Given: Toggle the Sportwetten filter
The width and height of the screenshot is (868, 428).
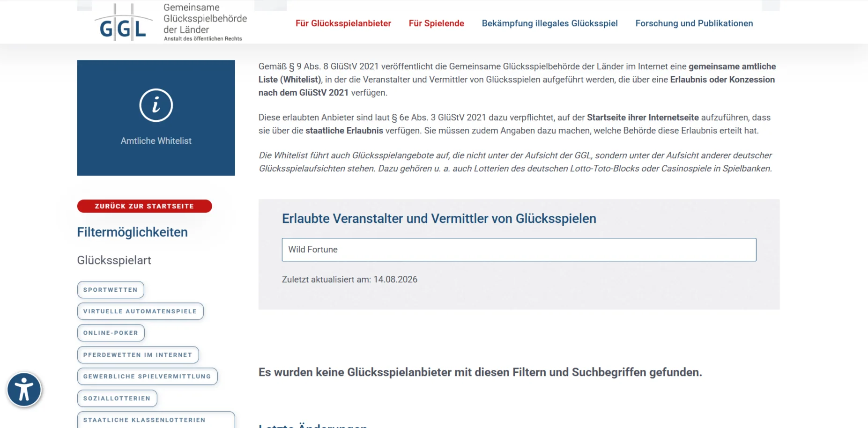Looking at the screenshot, I should (111, 290).
